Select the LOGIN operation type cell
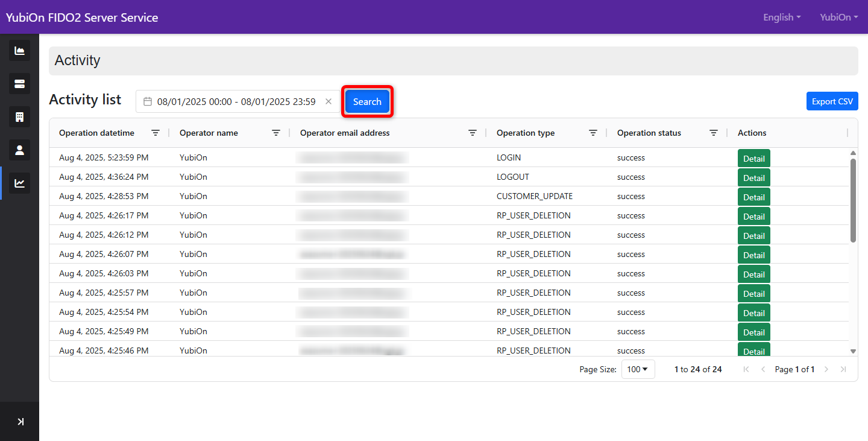This screenshot has height=441, width=868. click(509, 157)
